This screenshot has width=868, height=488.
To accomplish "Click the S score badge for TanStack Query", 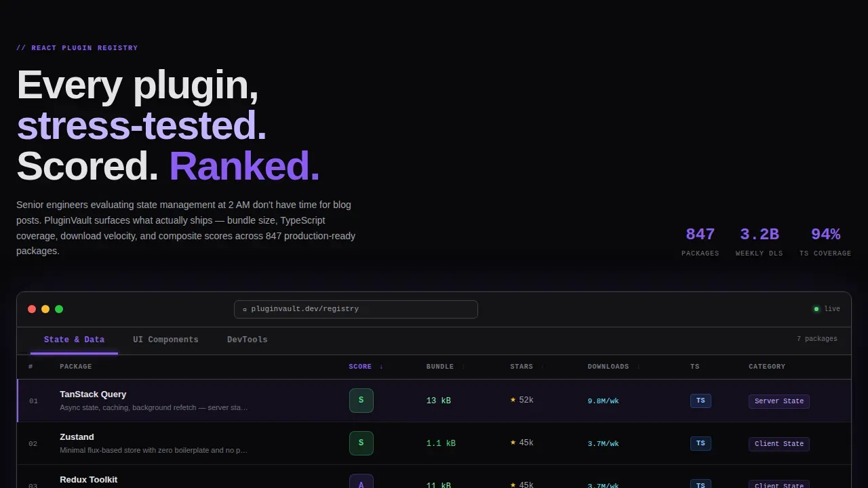I will [x=361, y=401].
